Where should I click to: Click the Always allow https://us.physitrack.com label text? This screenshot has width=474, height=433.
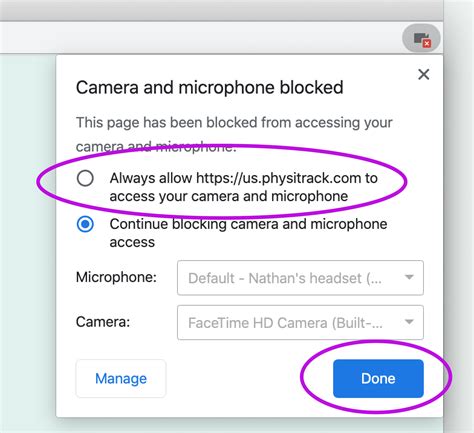tap(244, 187)
